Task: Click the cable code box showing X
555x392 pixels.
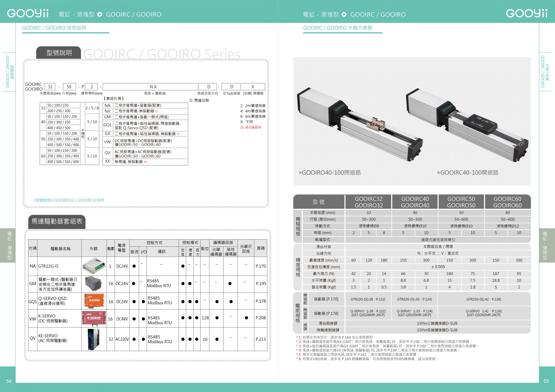Action: [253, 87]
